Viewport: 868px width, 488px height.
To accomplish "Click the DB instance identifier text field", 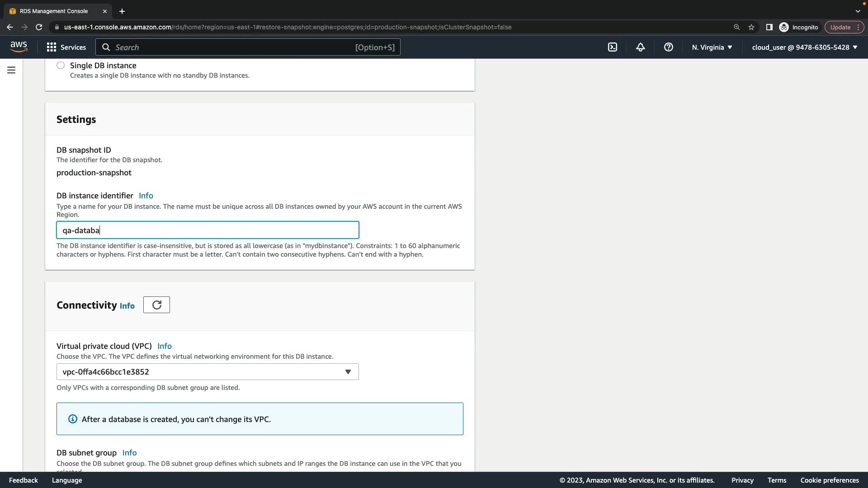I will pos(207,230).
